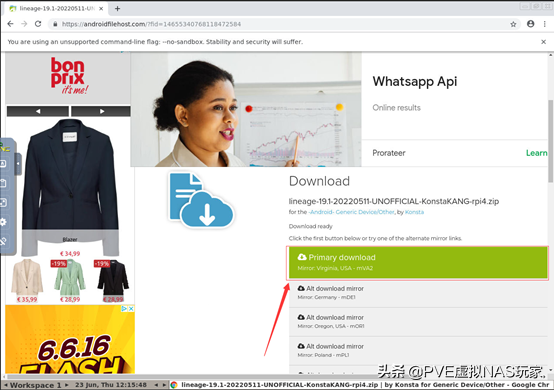Dismiss the no-sandbox warning bar
This screenshot has width=554, height=390.
point(543,42)
